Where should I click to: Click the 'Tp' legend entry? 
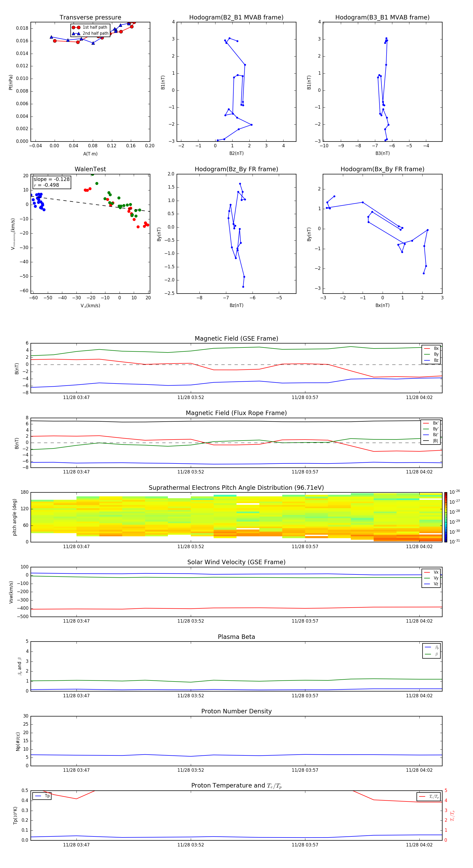42,796
